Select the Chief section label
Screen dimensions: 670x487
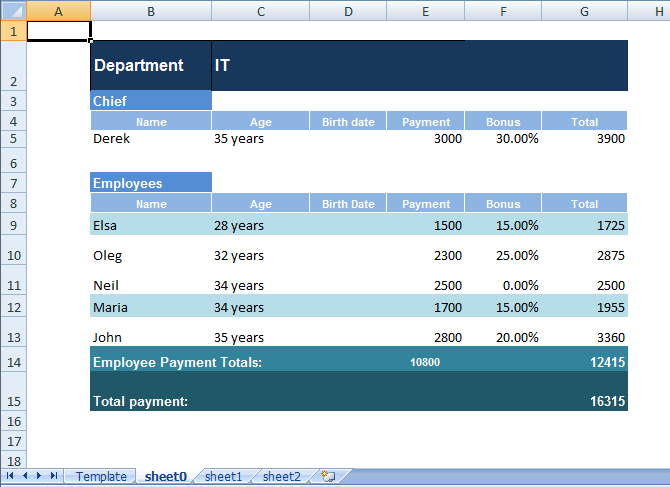point(151,101)
